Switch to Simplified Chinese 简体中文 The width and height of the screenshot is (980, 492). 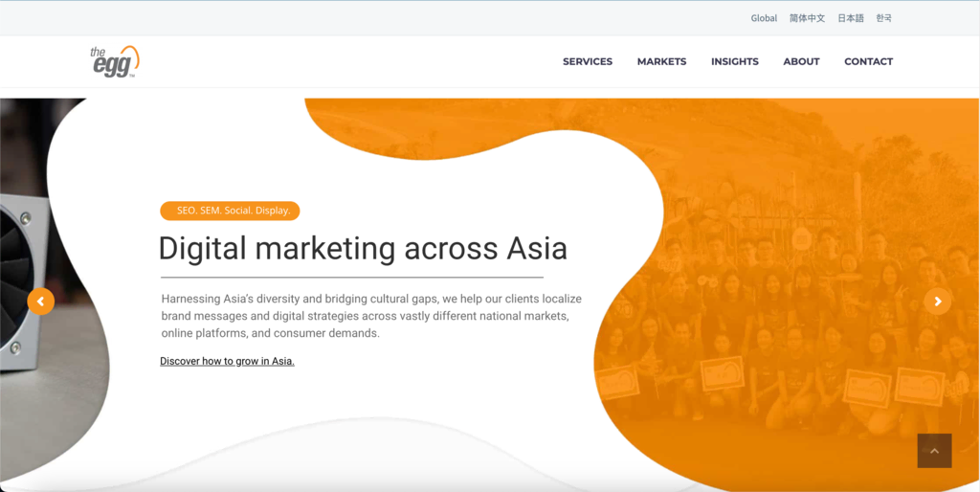click(807, 18)
